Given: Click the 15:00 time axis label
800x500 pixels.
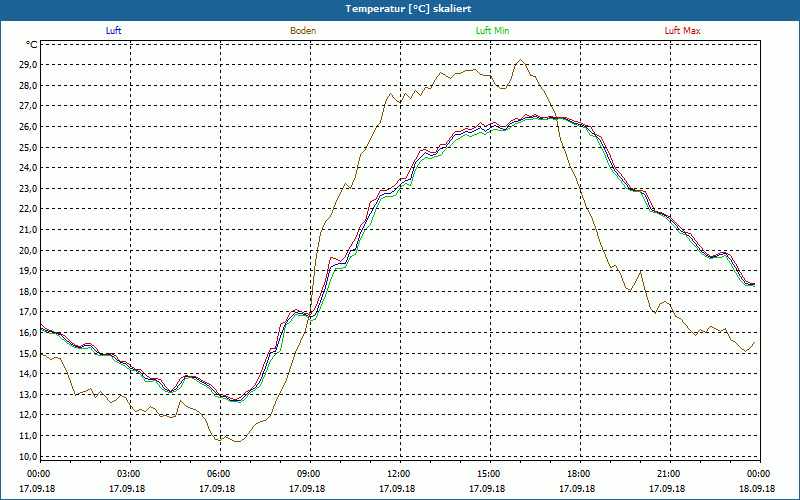Looking at the screenshot, I should [487, 474].
